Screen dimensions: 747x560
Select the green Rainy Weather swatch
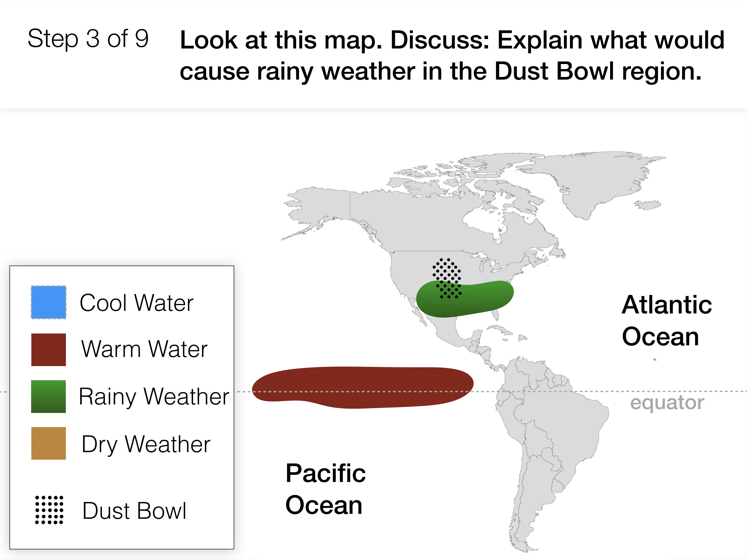[x=49, y=397]
